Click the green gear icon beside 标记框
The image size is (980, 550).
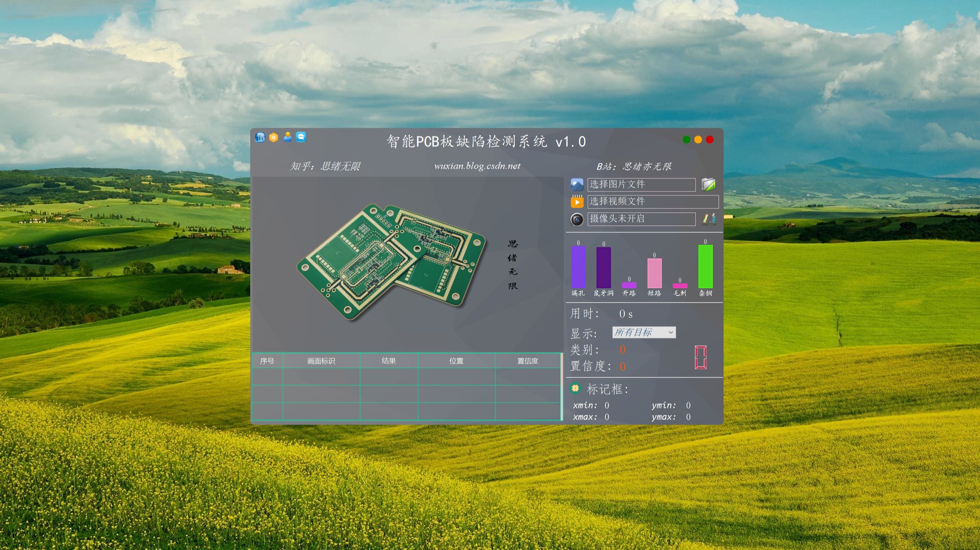click(x=575, y=388)
